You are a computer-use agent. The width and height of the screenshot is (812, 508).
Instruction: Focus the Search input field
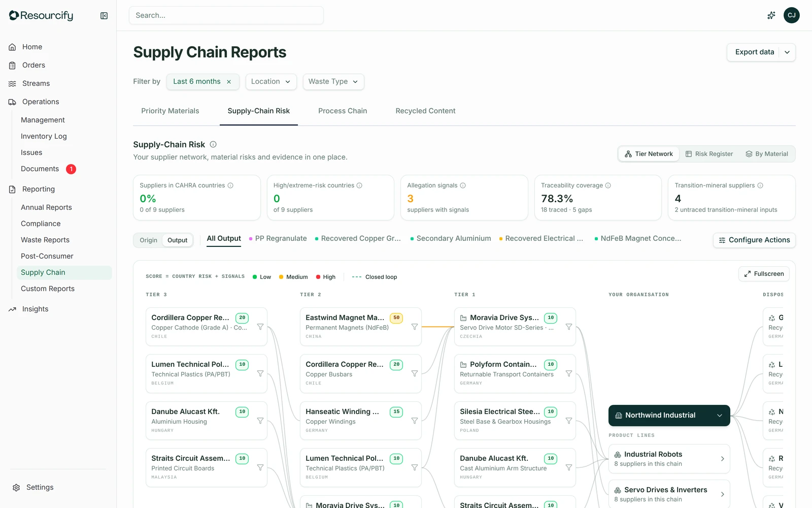click(226, 15)
